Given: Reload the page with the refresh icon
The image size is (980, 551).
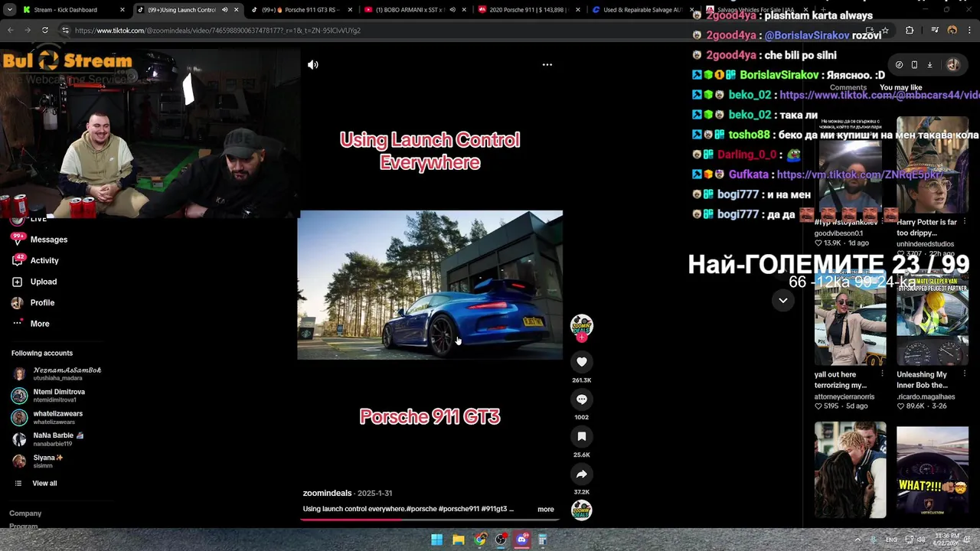Looking at the screenshot, I should (45, 31).
